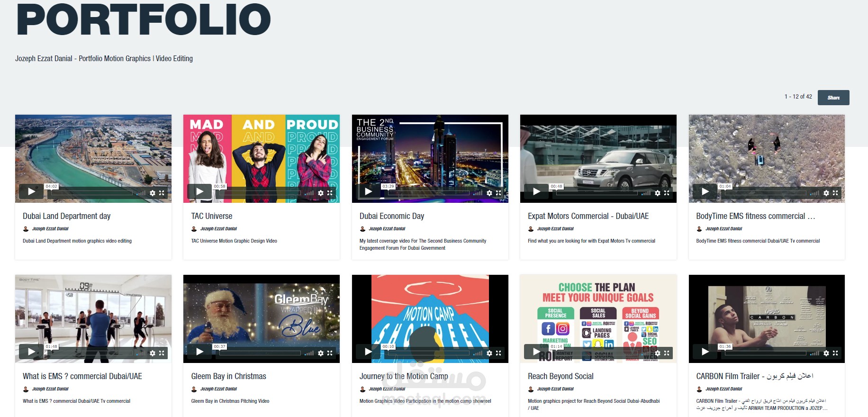Click author avatar under Gleem Bay in Christmas

(194, 389)
